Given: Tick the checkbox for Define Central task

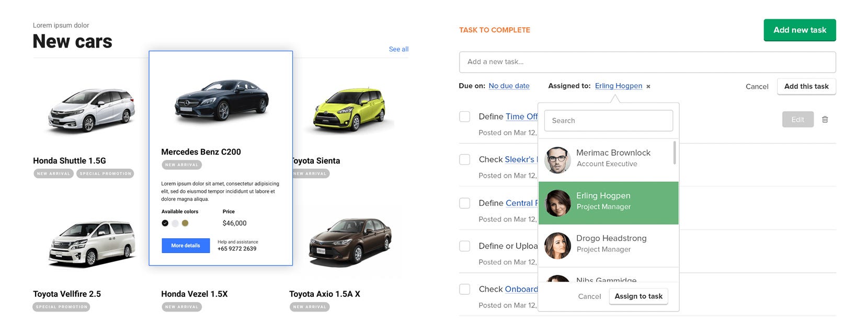Looking at the screenshot, I should click(464, 203).
